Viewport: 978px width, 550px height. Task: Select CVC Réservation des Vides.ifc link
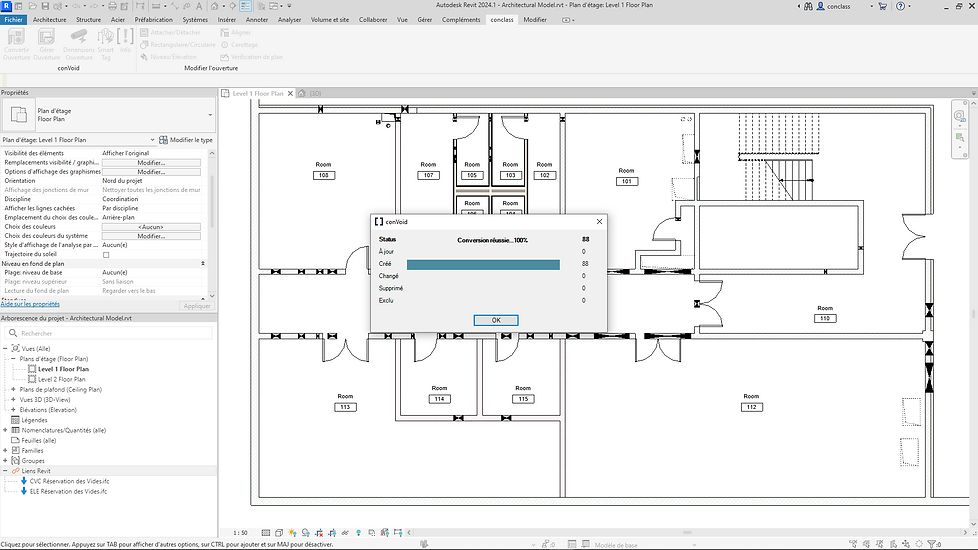tap(69, 481)
